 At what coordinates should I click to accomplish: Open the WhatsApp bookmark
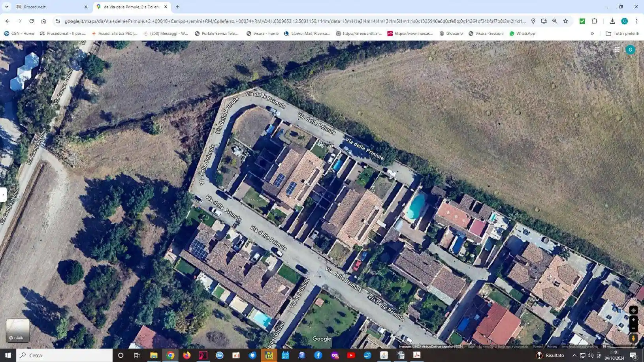click(522, 34)
